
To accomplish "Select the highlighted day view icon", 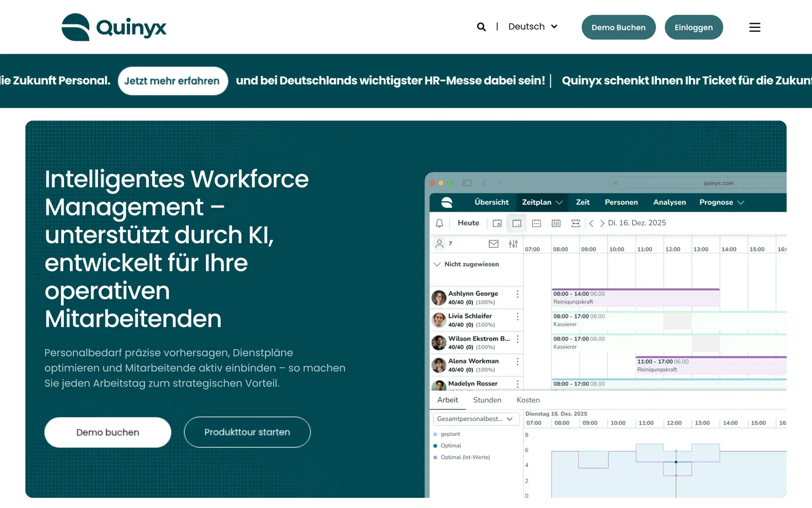I will coord(517,223).
